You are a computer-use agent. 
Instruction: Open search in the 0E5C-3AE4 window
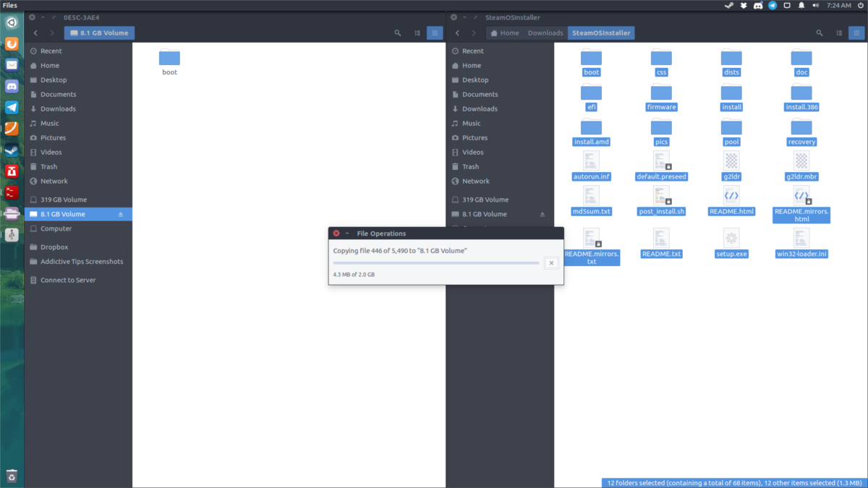398,33
